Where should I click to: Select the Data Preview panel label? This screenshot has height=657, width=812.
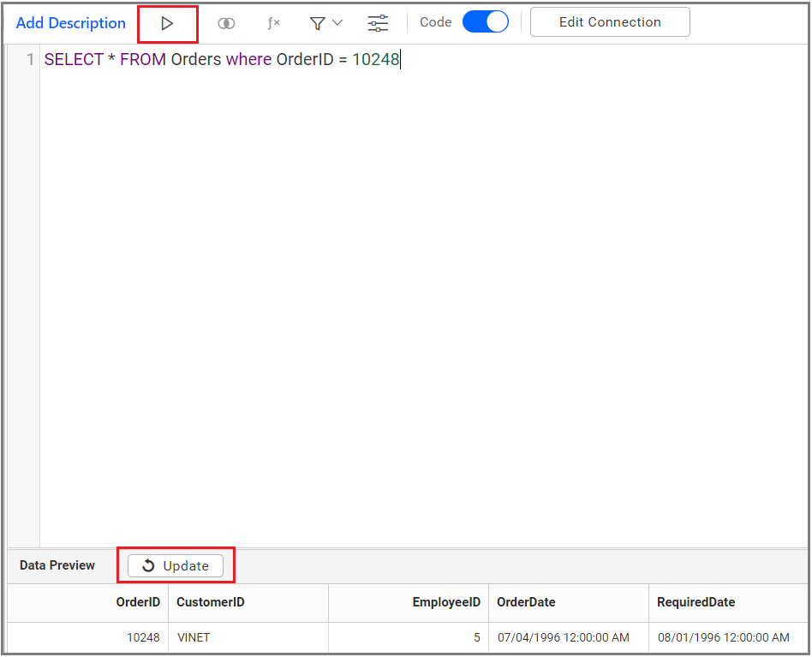[57, 565]
